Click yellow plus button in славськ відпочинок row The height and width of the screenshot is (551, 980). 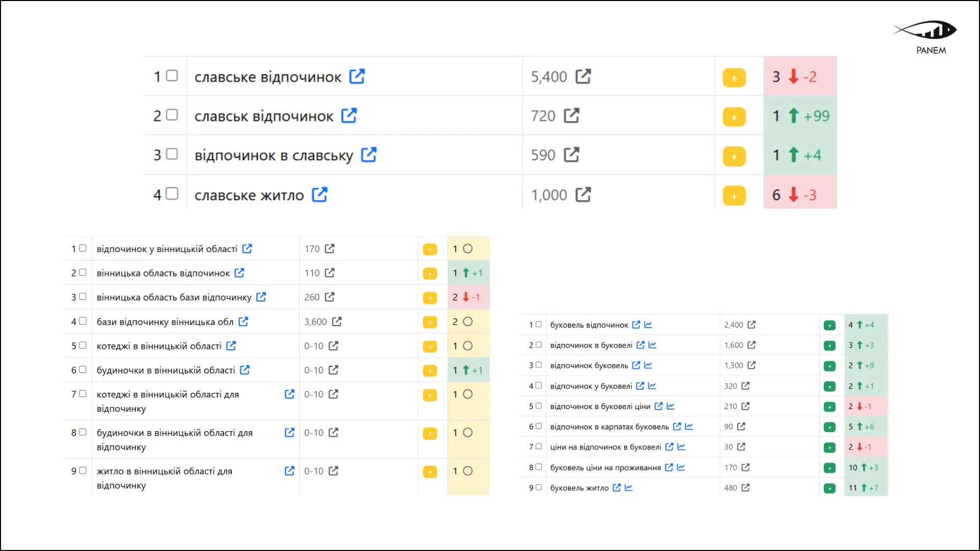tap(734, 117)
